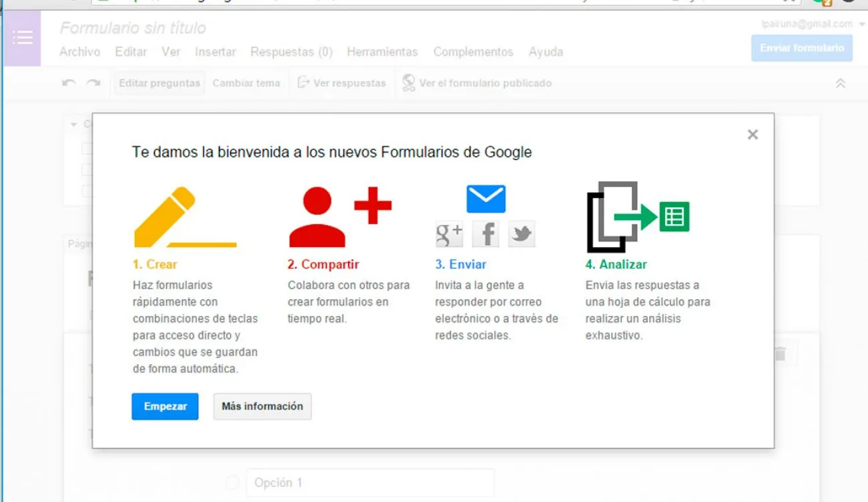Click the globe icon of published form
This screenshot has width=868, height=502.
tap(408, 82)
